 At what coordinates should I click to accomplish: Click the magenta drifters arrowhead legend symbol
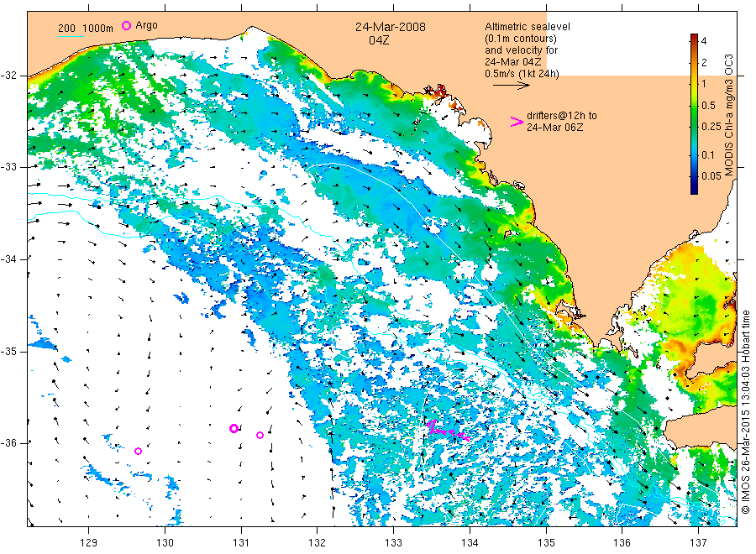coord(517,122)
